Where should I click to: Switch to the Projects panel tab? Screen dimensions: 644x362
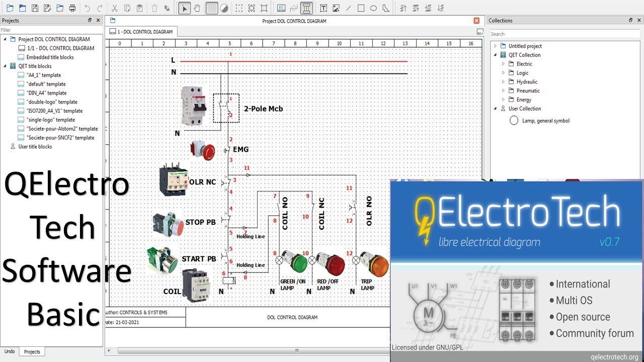click(x=32, y=351)
